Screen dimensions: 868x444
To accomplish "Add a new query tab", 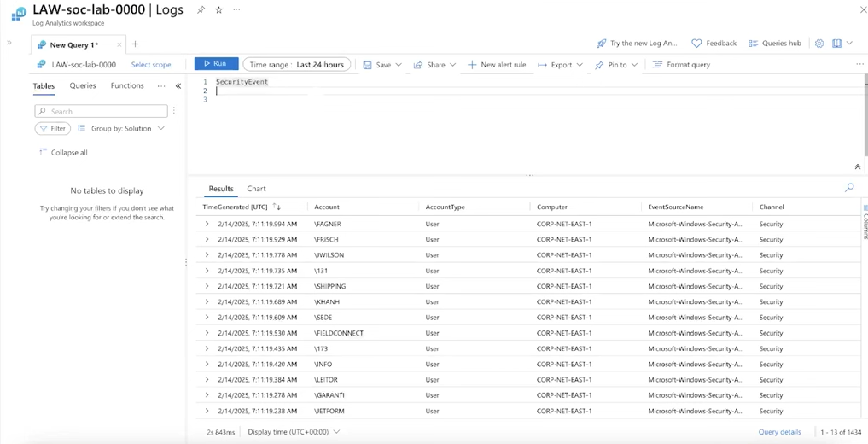I will [135, 44].
